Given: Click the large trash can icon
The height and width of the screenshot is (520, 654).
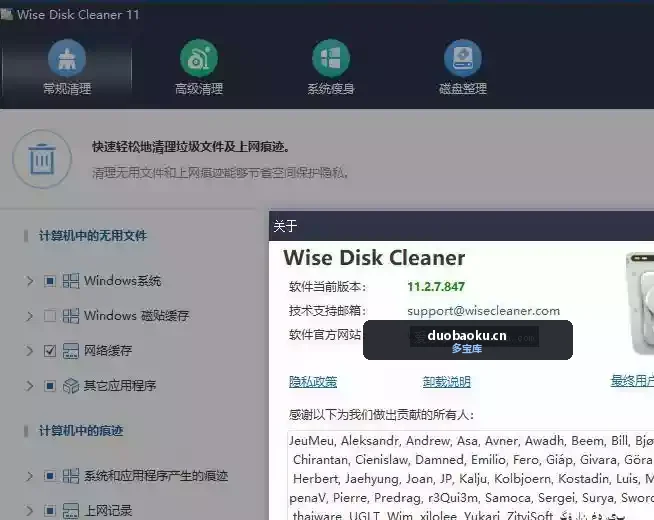Looking at the screenshot, I should (42, 159).
